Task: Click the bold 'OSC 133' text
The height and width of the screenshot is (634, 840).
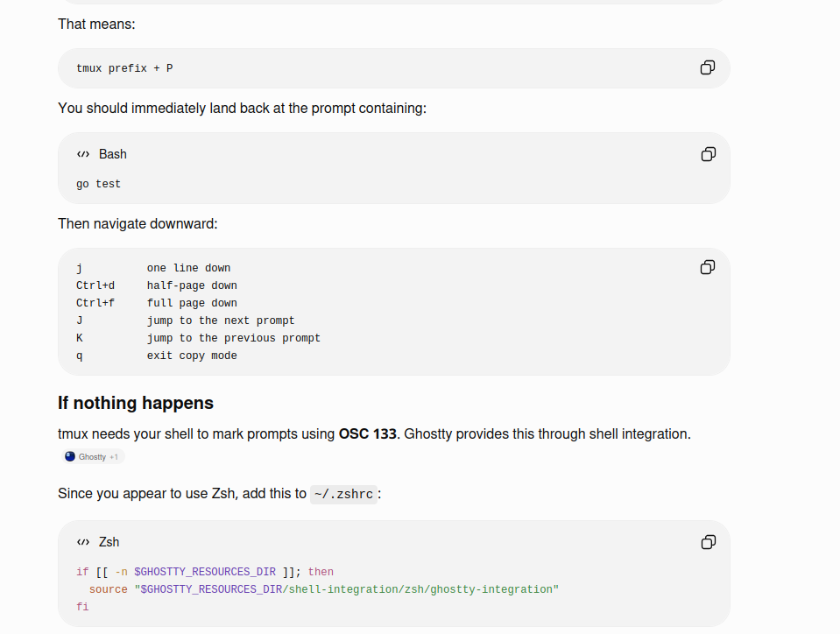Action: pyautogui.click(x=368, y=433)
